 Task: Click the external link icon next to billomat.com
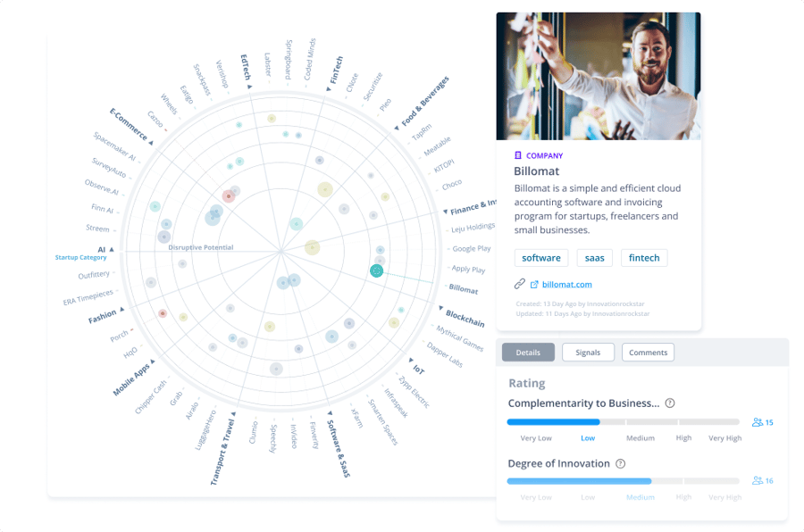[534, 285]
